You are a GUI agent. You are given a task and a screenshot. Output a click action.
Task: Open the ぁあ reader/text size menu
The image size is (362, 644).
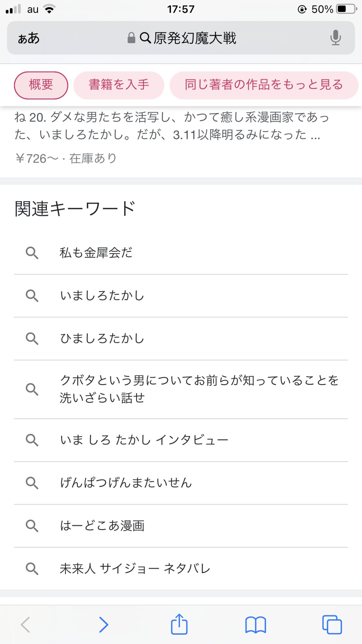click(29, 38)
